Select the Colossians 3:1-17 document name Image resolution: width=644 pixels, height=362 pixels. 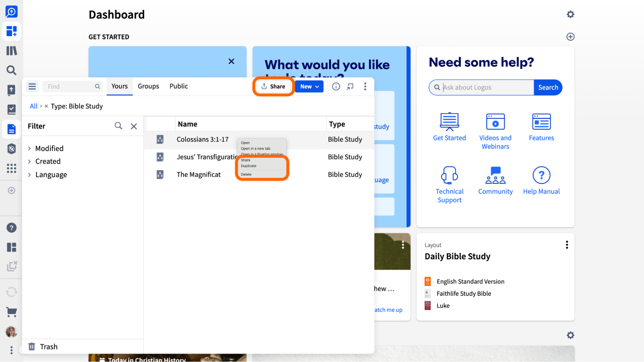(202, 139)
